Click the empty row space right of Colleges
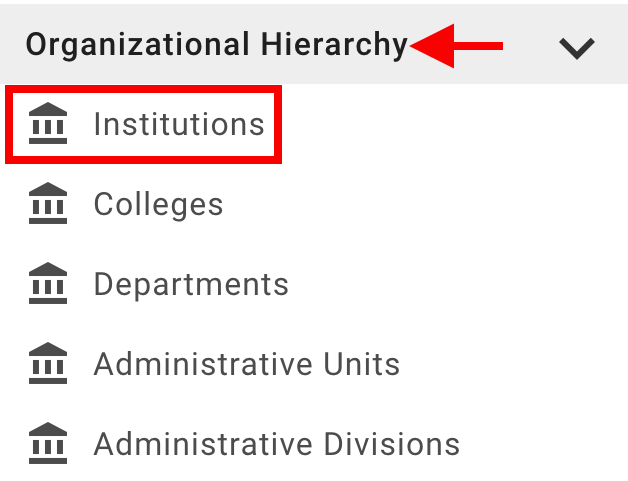This screenshot has width=628, height=481. tap(420, 205)
